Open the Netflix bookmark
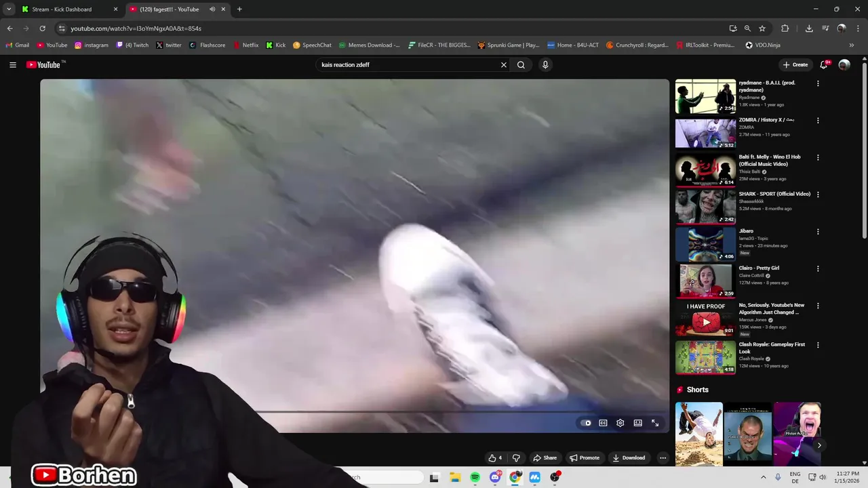This screenshot has height=488, width=868. (245, 45)
